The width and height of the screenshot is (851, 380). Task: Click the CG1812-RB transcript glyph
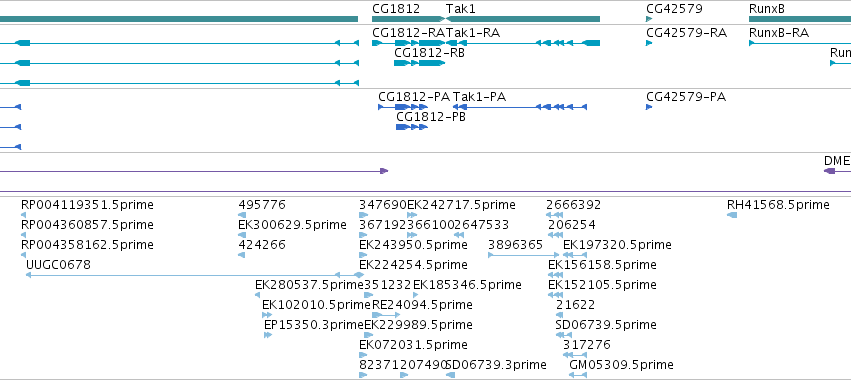420,63
